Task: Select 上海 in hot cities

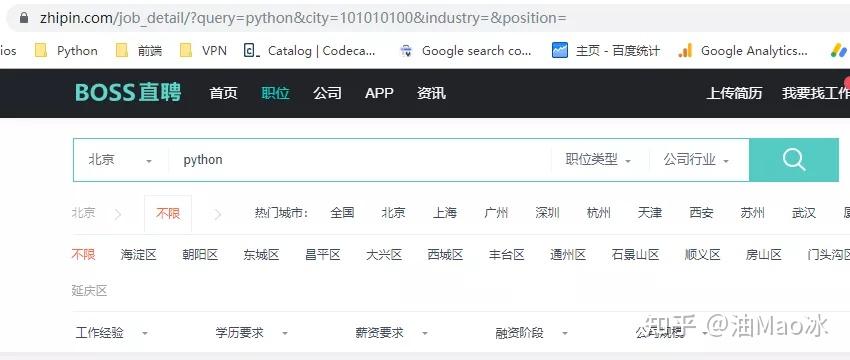Action: [445, 213]
